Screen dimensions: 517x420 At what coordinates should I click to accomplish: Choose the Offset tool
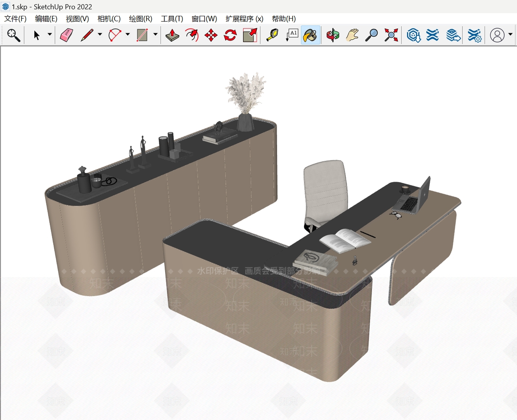click(x=192, y=35)
